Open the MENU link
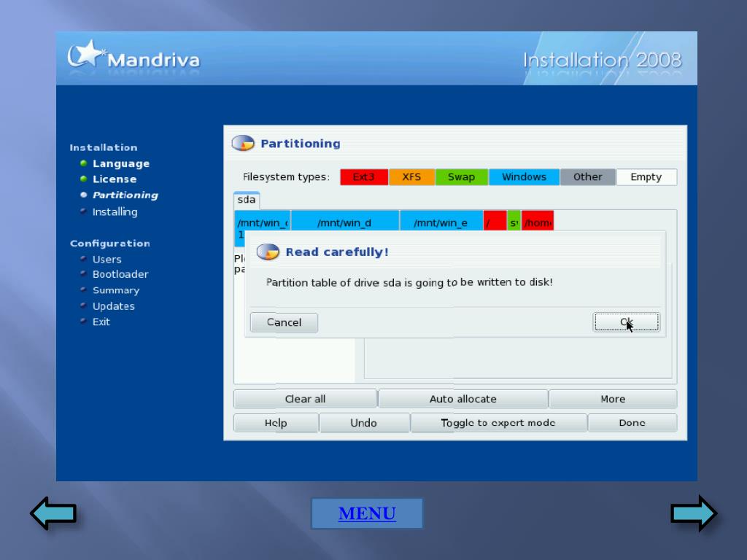 pos(367,513)
